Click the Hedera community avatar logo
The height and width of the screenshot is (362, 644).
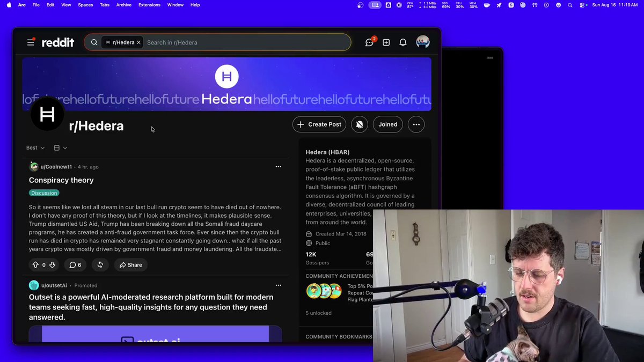47,114
